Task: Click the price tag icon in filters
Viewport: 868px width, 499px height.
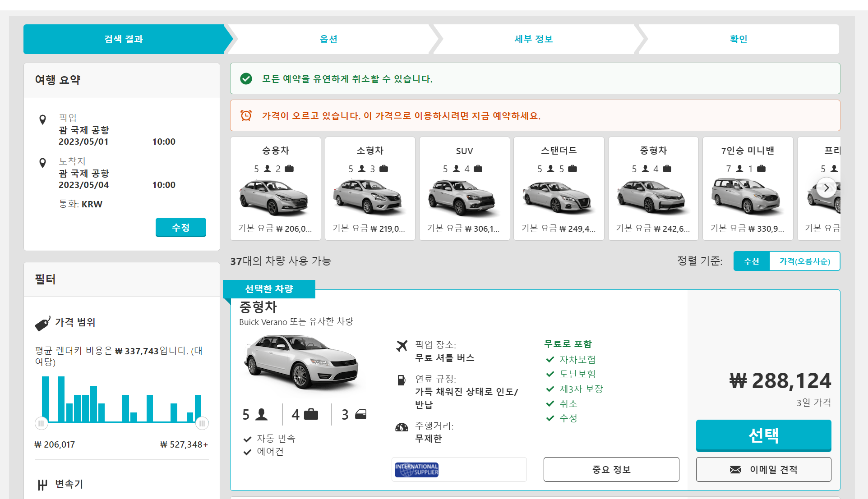Action: [x=42, y=323]
